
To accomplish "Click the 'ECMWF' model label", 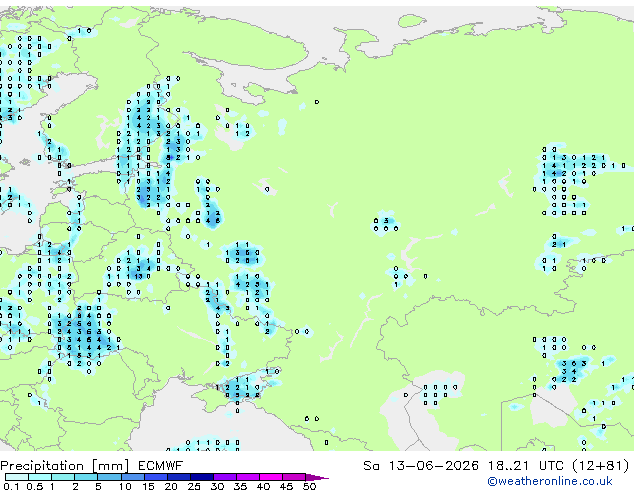I will 161,466.
